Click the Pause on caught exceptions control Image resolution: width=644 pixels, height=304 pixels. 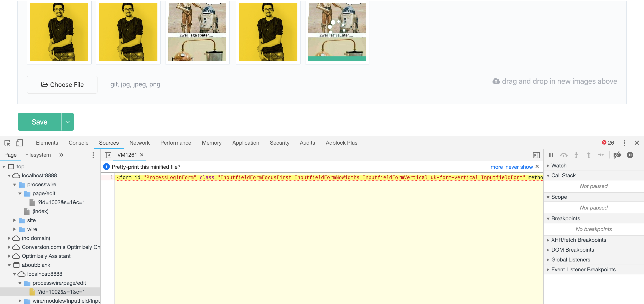click(630, 155)
